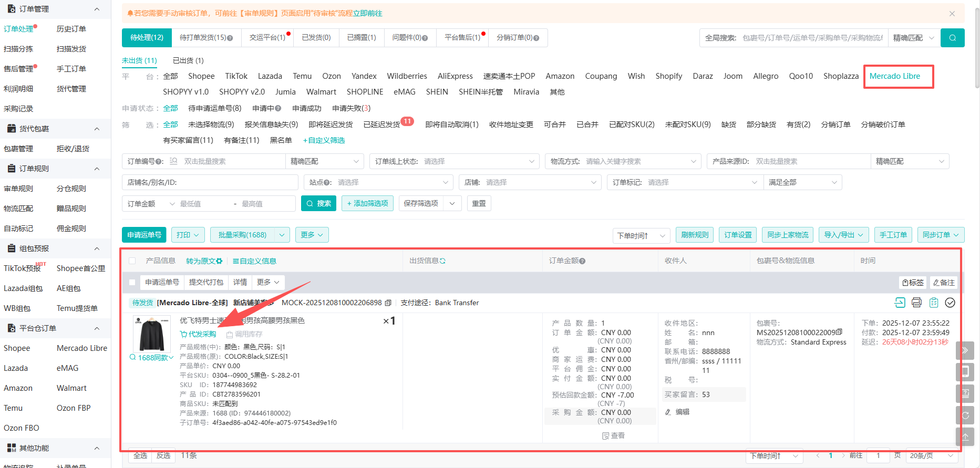
Task: Click the floating refresh button
Action: point(965,415)
